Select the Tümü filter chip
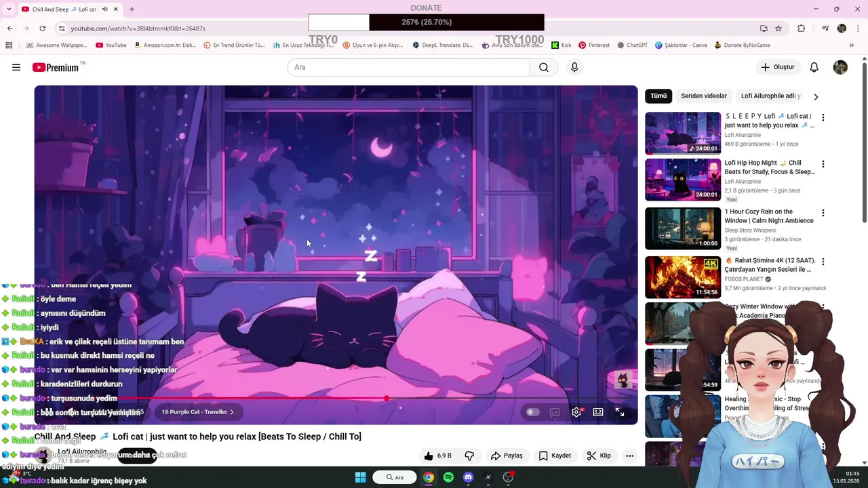This screenshot has height=488, width=868. (658, 96)
